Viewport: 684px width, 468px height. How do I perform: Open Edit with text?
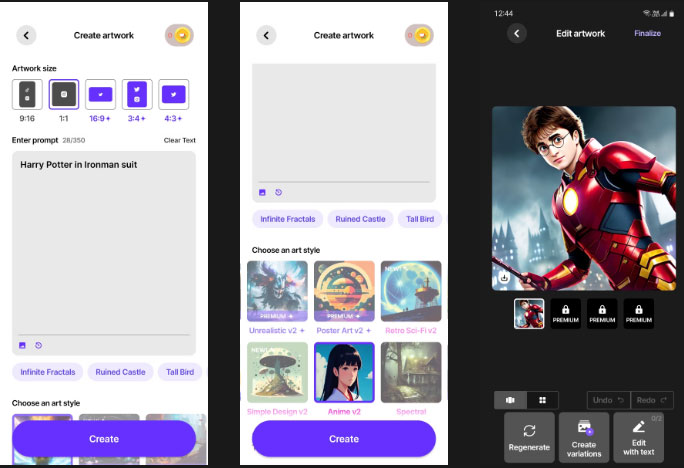click(639, 437)
